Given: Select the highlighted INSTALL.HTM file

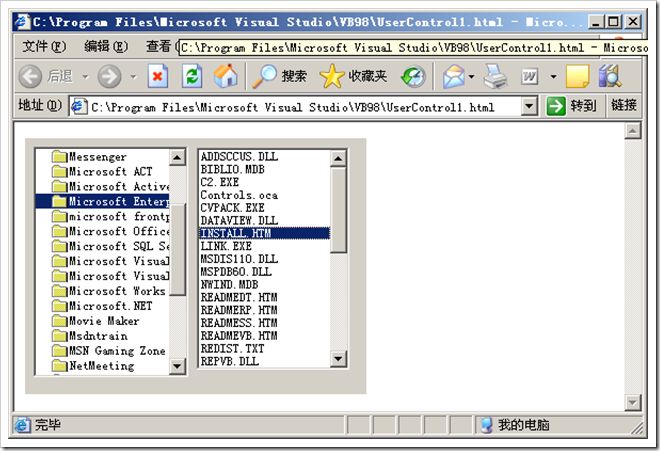Looking at the screenshot, I should point(264,233).
